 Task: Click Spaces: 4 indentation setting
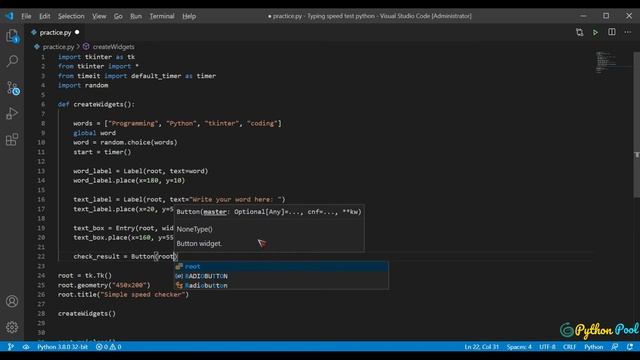coord(519,347)
